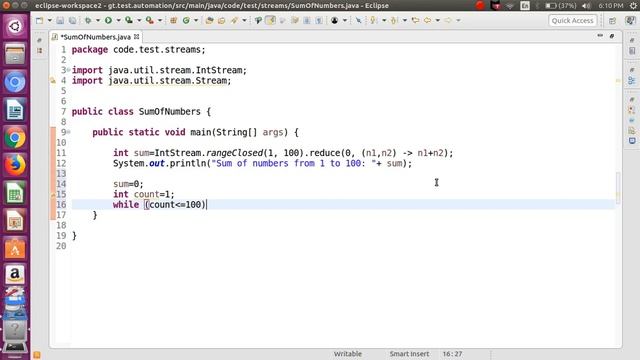Click the New Java Class icon
Screen dimensions: 640x360
(x=186, y=20)
